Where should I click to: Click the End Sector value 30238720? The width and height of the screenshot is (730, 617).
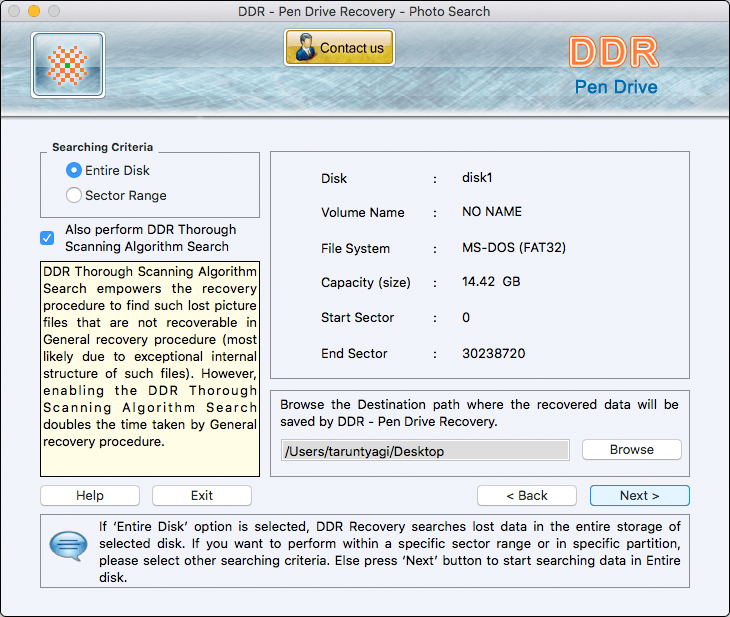click(493, 353)
